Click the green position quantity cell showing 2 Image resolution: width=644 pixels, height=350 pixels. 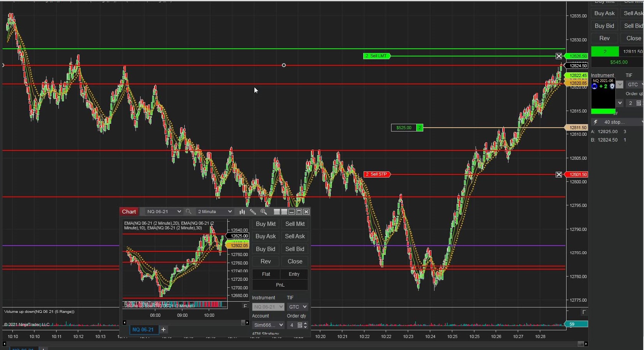[x=605, y=51]
